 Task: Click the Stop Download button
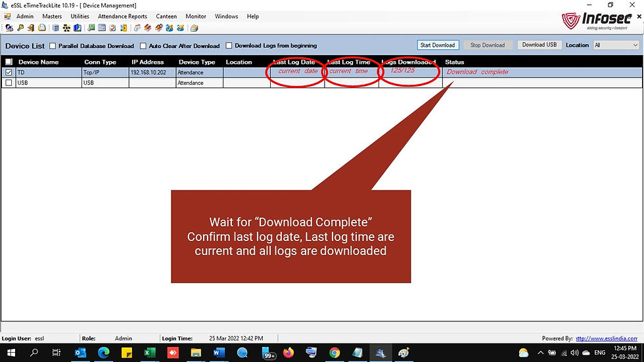[488, 45]
